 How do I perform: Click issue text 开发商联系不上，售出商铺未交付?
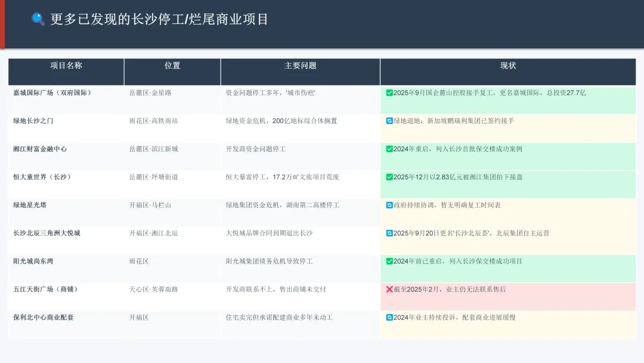coord(275,290)
